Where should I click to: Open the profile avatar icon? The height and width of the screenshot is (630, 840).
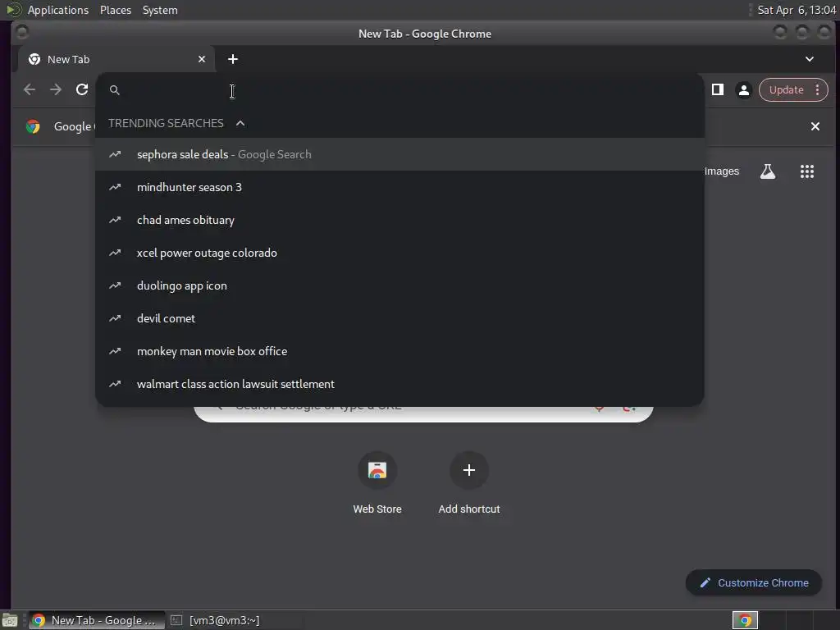click(x=743, y=90)
